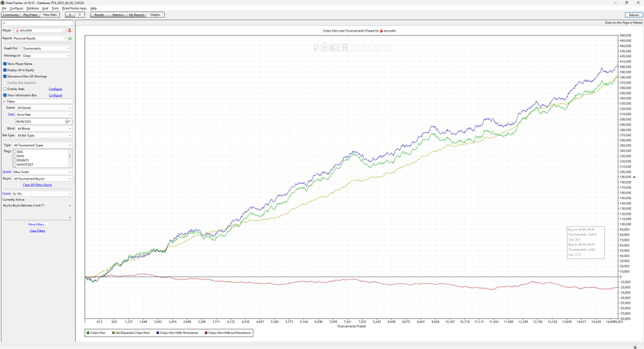Click the PokerTracker app logo in title bar
Screen dimensions: 644x349
pyautogui.click(x=3, y=3)
